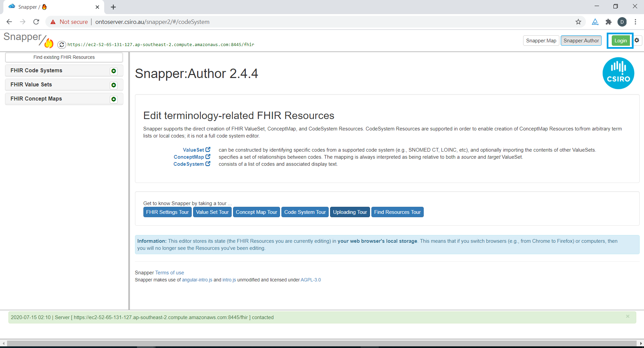Start the Code System Tour
The width and height of the screenshot is (644, 348).
(x=305, y=212)
